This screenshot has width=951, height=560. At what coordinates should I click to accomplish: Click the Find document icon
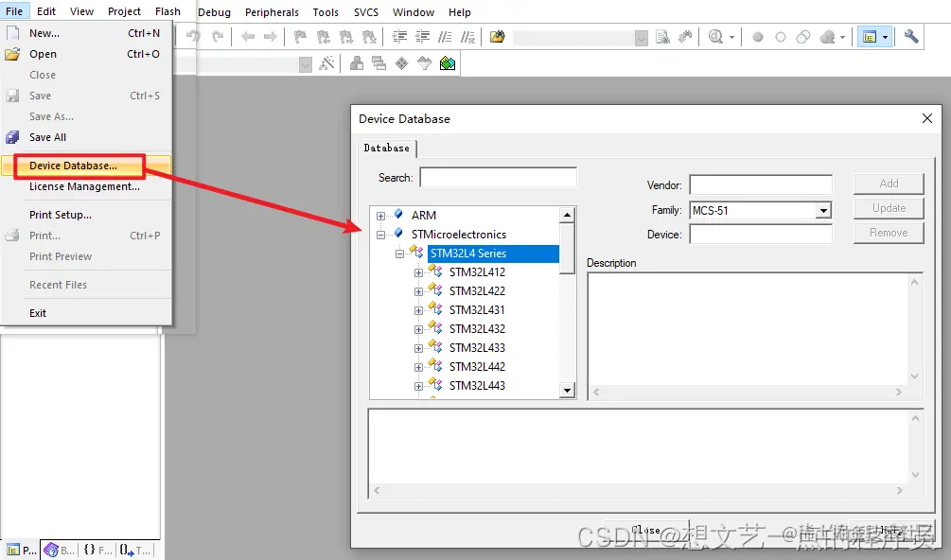pos(663,37)
